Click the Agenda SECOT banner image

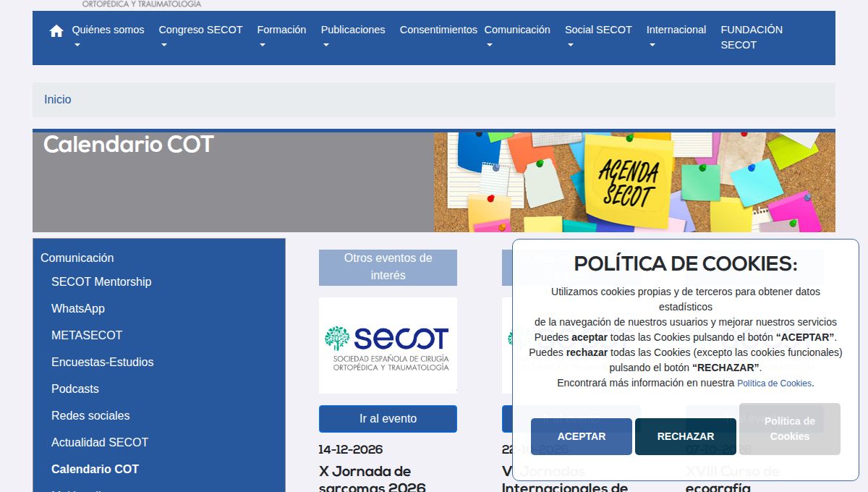[634, 182]
